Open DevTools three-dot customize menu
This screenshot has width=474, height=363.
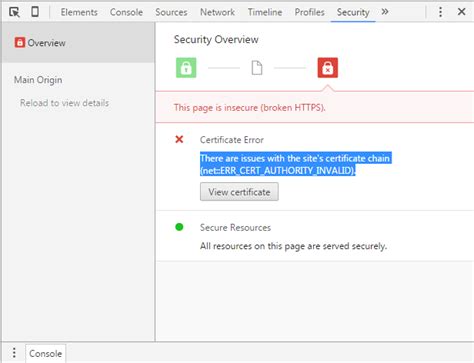pyautogui.click(x=440, y=12)
